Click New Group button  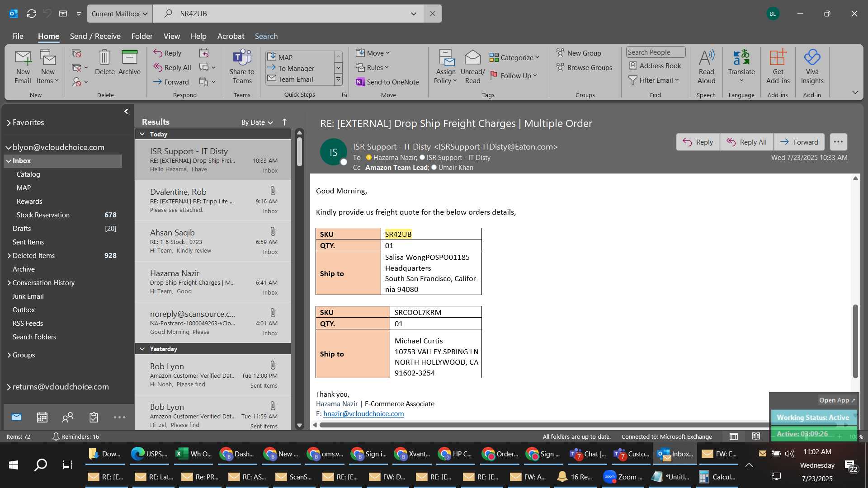pyautogui.click(x=578, y=53)
